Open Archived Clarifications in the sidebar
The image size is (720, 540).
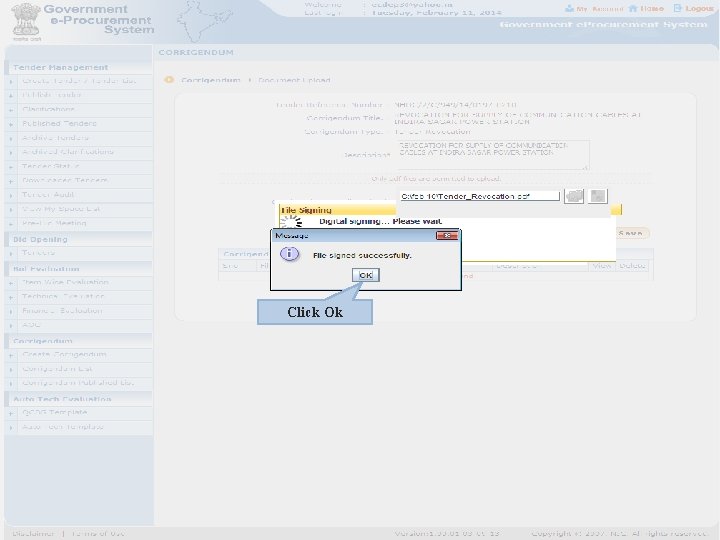click(68, 152)
